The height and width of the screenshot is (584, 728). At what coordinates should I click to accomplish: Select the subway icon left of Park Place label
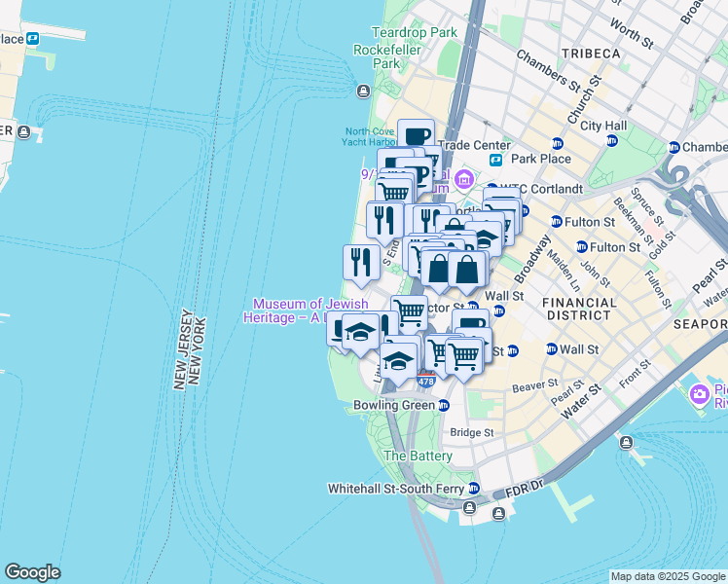(x=557, y=143)
